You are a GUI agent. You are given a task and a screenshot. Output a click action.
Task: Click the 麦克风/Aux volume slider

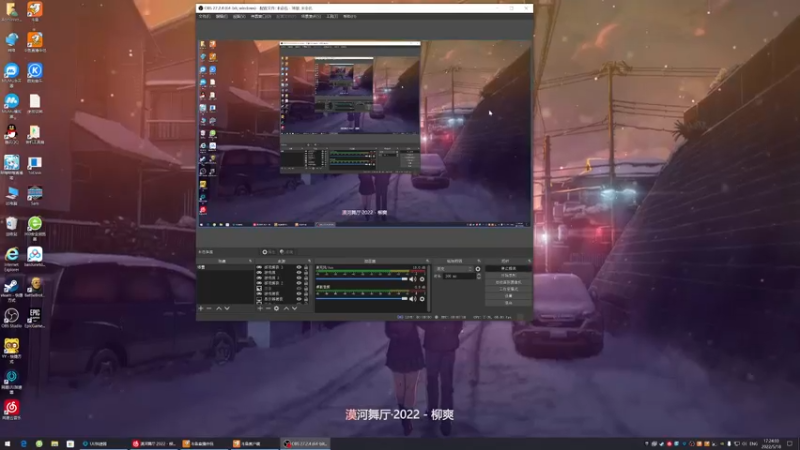tap(362, 279)
